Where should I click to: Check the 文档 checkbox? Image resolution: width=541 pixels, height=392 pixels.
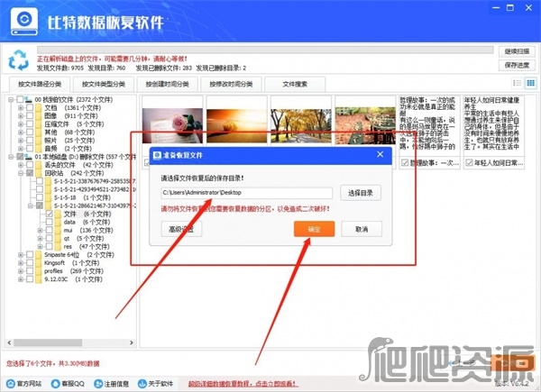click(30, 108)
